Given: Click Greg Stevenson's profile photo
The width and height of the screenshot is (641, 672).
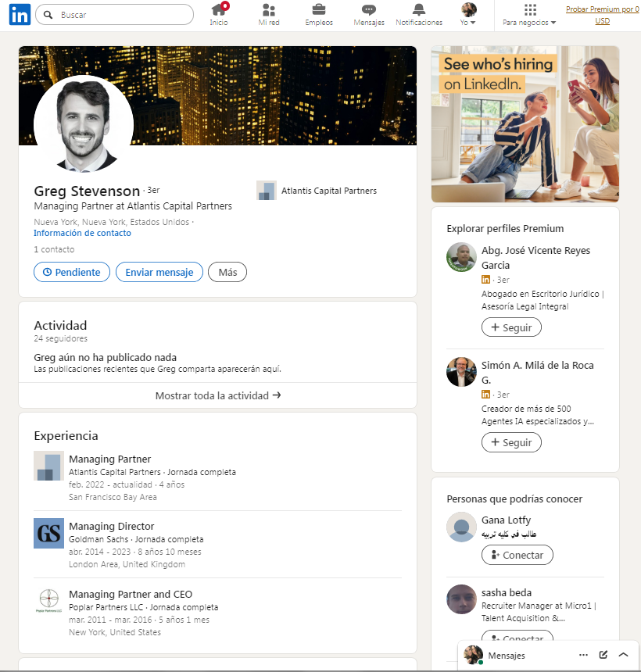Looking at the screenshot, I should (x=83, y=125).
